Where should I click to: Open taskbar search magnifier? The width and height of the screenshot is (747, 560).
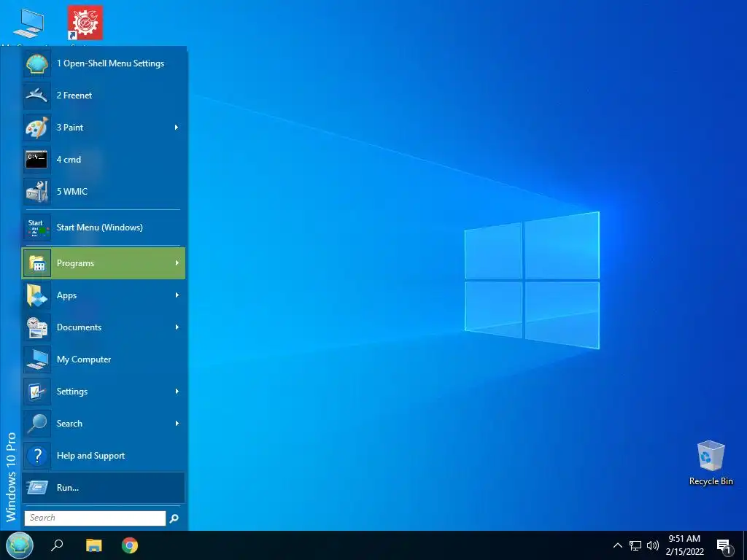coord(57,545)
